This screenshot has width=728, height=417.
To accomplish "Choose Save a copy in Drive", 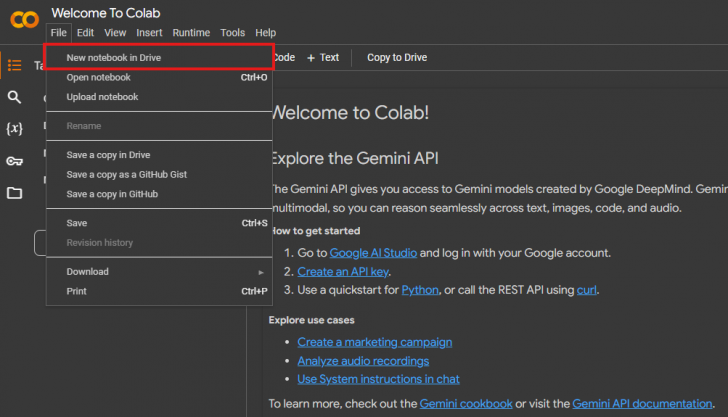I will click(159, 155).
